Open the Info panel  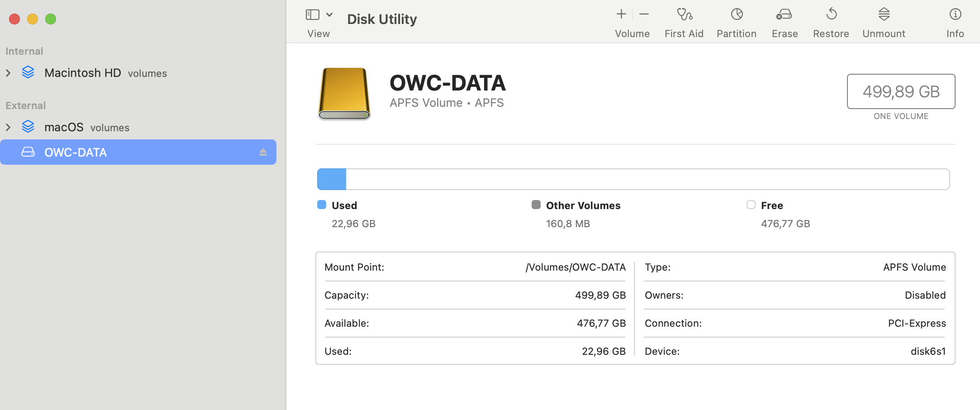955,15
